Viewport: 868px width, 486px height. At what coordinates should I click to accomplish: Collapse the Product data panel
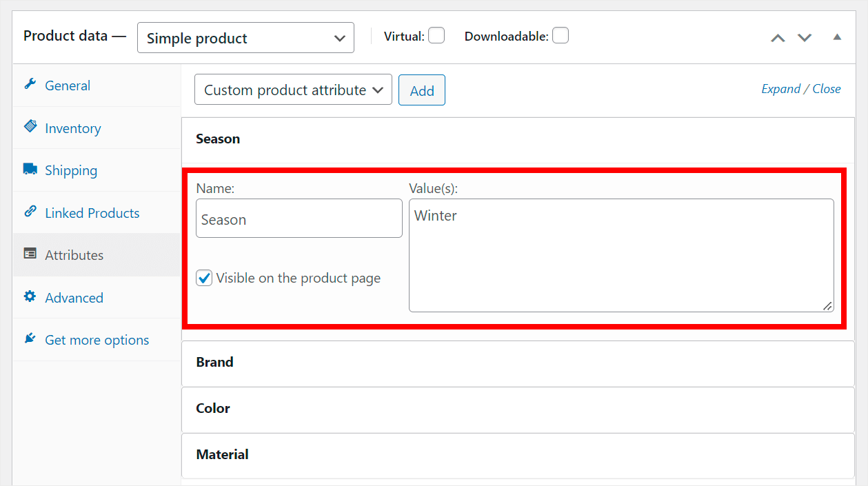click(x=837, y=37)
